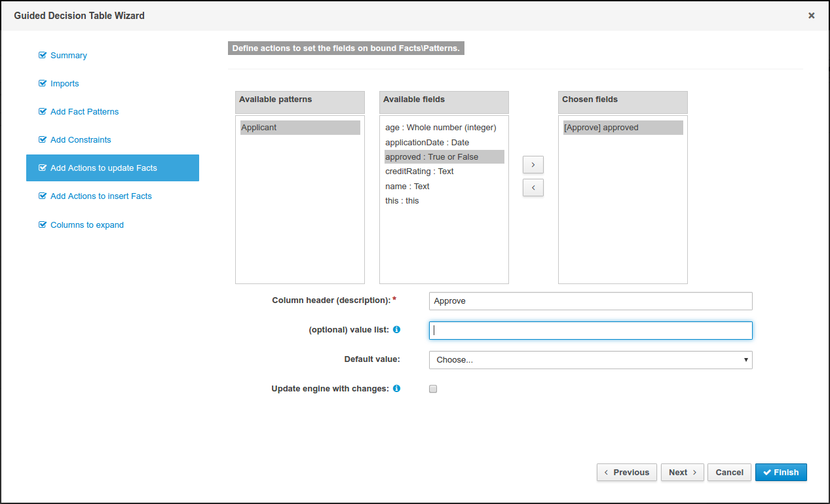Go back with the Previous button

(x=626, y=473)
